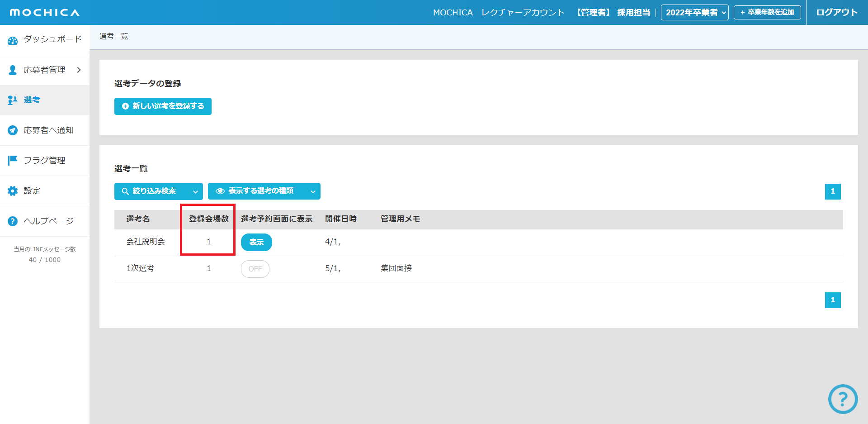868x424 pixels.
Task: Click the flag management flag icon
Action: (13, 160)
